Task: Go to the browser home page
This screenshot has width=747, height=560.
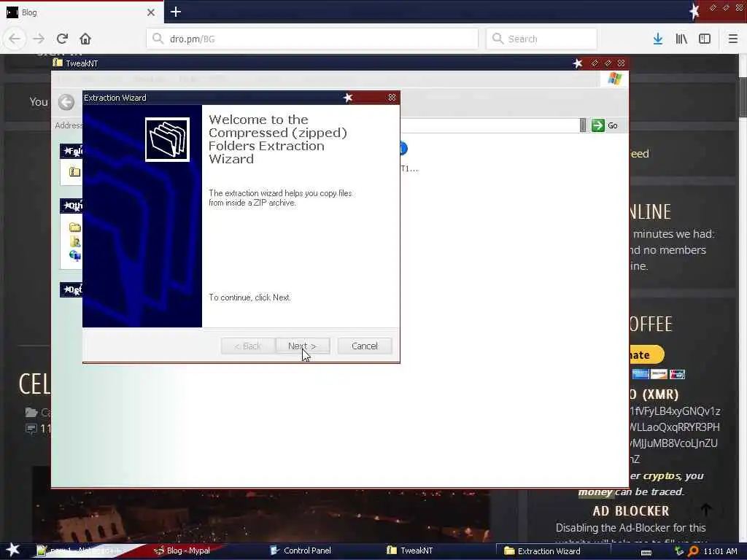Action: point(85,39)
